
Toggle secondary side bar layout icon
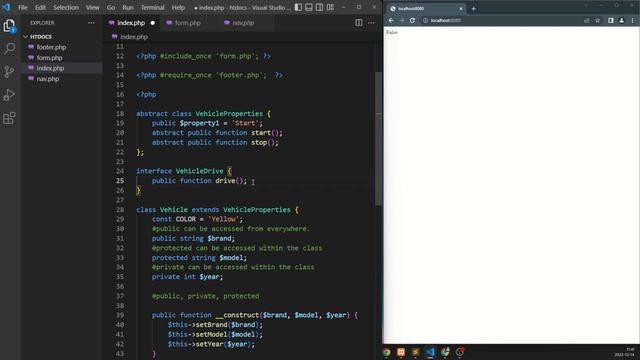pos(320,7)
